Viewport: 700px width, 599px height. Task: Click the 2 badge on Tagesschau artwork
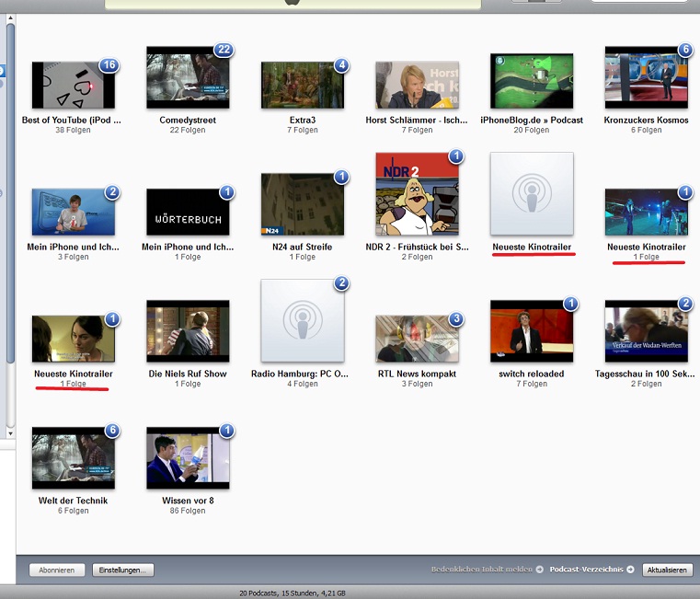[x=685, y=304]
